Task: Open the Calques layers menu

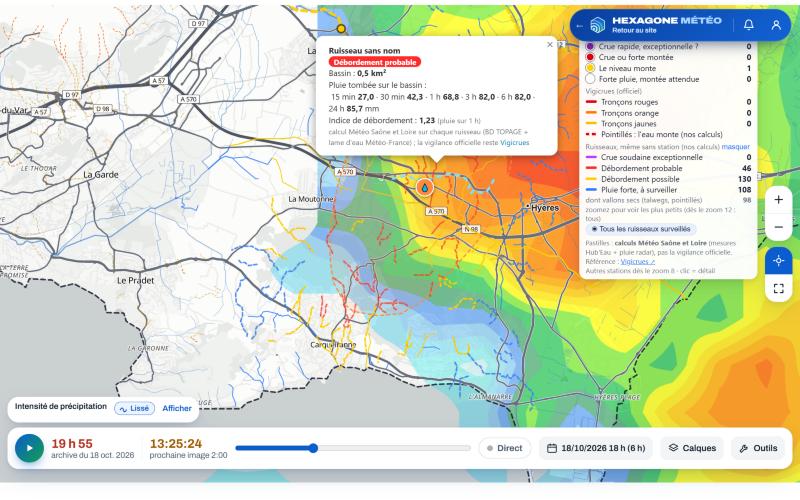Action: tap(692, 448)
